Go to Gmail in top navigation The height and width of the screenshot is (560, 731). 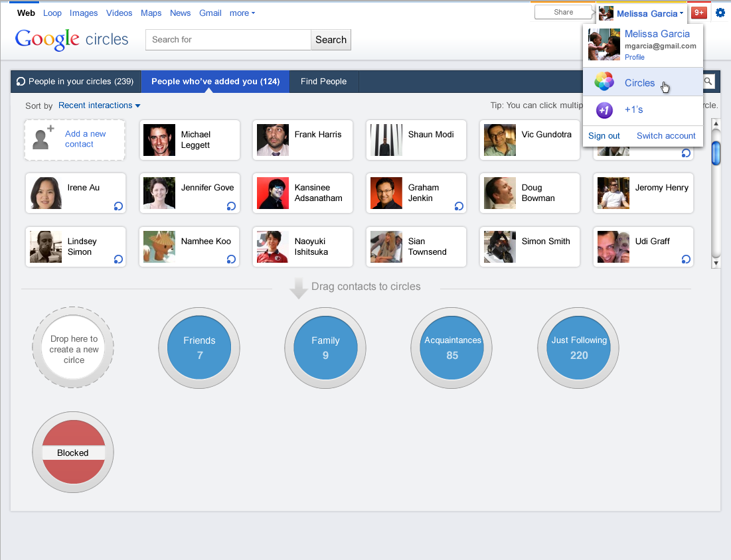210,13
